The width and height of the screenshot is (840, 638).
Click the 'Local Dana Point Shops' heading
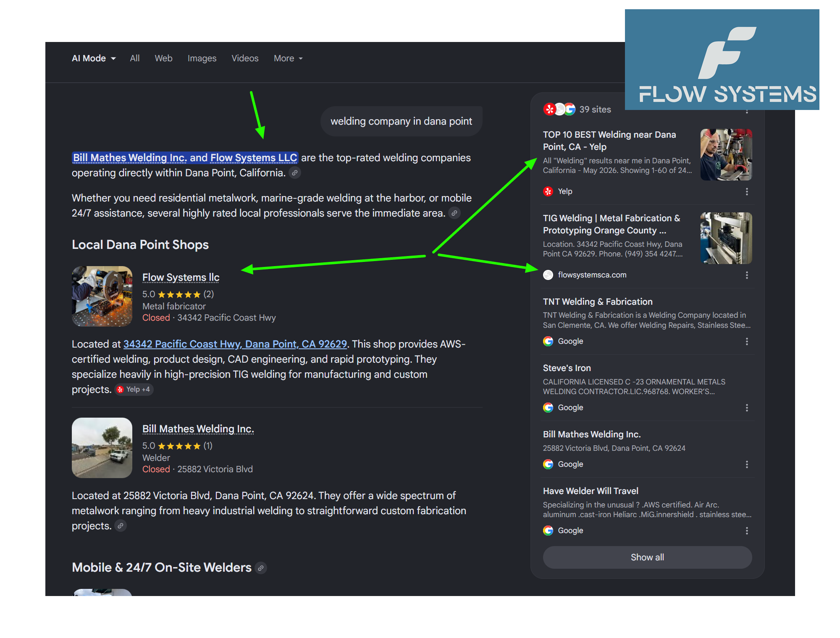click(x=140, y=245)
